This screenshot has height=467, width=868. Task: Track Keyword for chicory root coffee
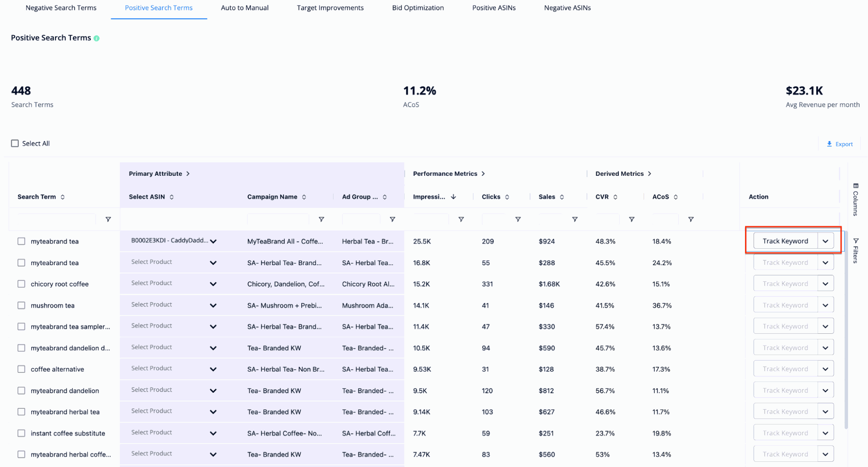[x=785, y=284]
